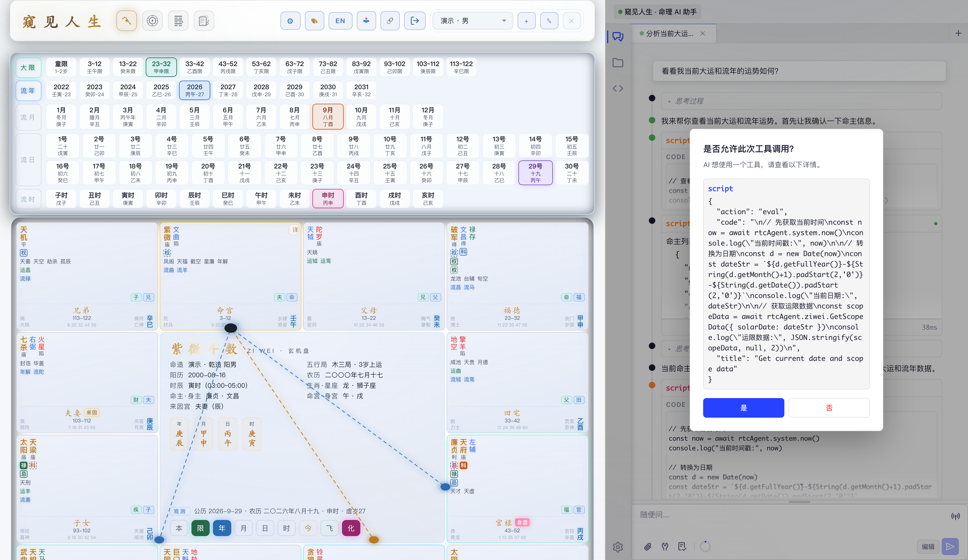The width and height of the screenshot is (968, 560).
Task: Open the document notes view icon
Action: click(x=204, y=21)
